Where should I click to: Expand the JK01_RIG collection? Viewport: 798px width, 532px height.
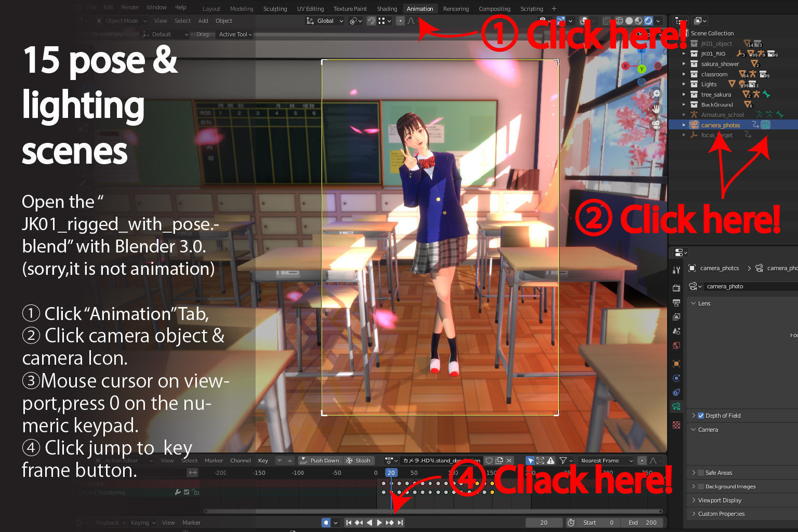[684, 54]
